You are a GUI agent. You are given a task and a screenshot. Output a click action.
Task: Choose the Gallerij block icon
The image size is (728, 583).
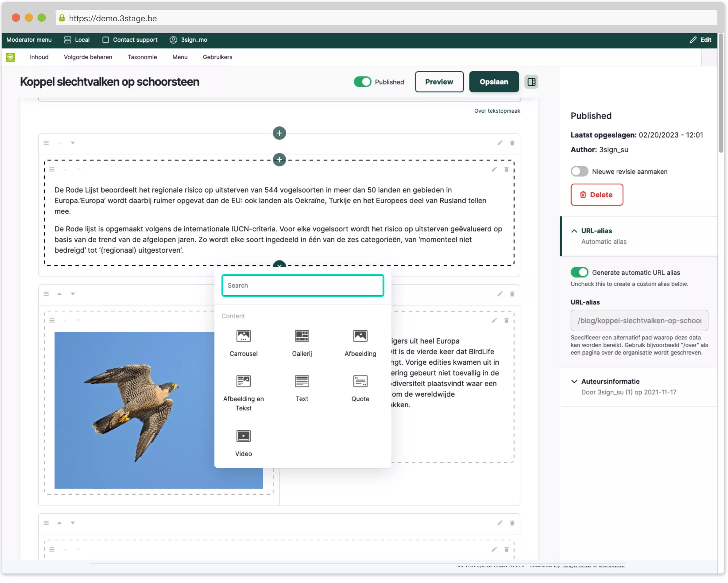pyautogui.click(x=301, y=336)
